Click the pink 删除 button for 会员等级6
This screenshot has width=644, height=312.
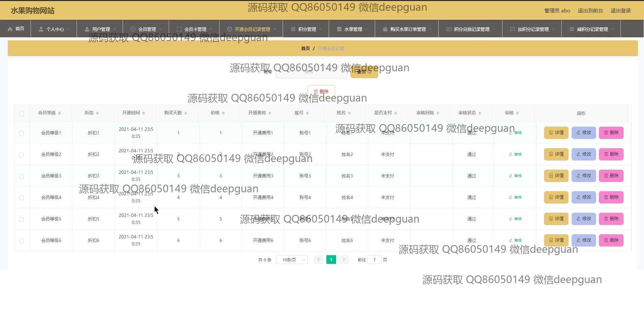click(x=611, y=240)
